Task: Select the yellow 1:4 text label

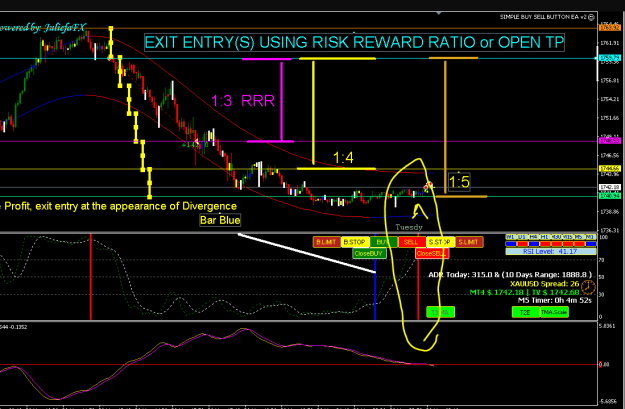Action: [x=343, y=158]
